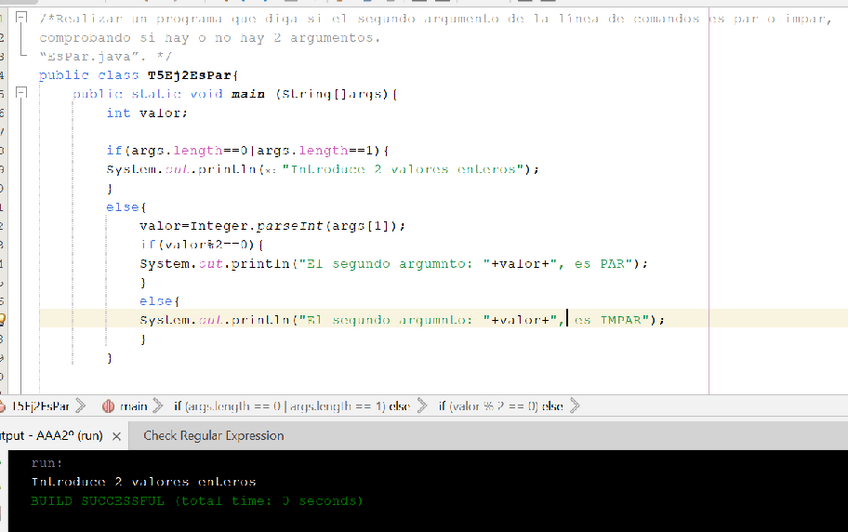Screen dimensions: 848x532
Task: Click the arrow after the main breadcrumb
Action: (x=159, y=406)
